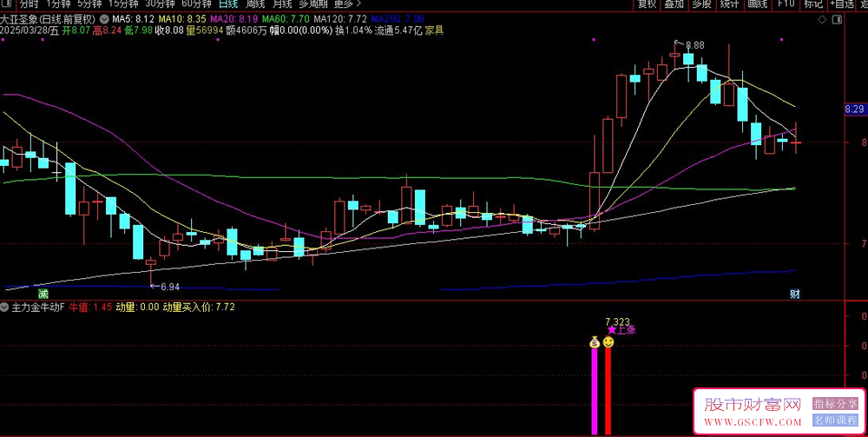
Task: Click the MA60: 7.70 label
Action: [x=286, y=19]
